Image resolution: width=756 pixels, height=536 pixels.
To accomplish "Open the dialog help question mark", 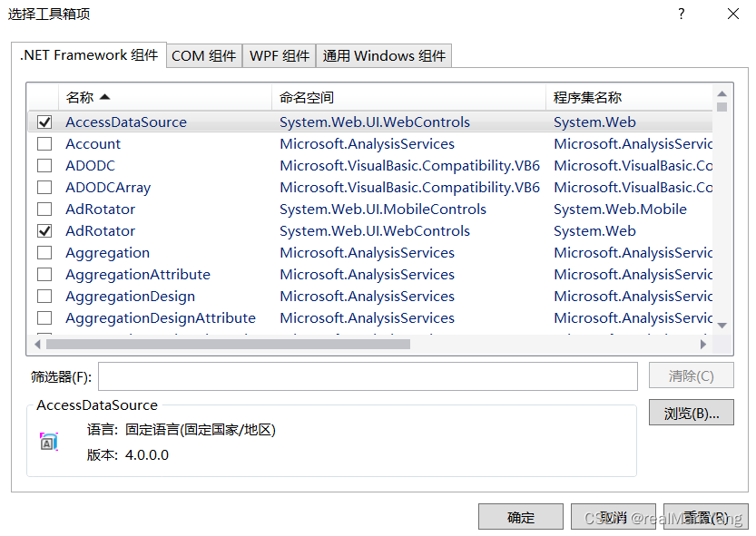I will point(680,15).
